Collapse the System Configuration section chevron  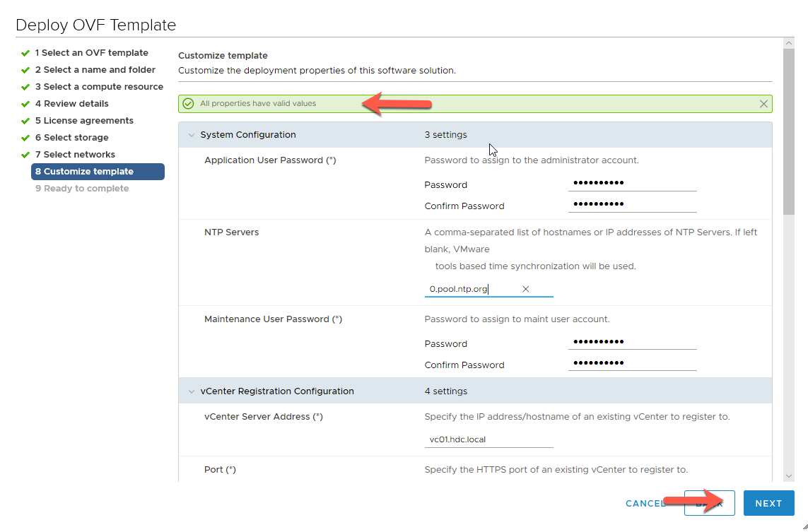click(x=191, y=134)
